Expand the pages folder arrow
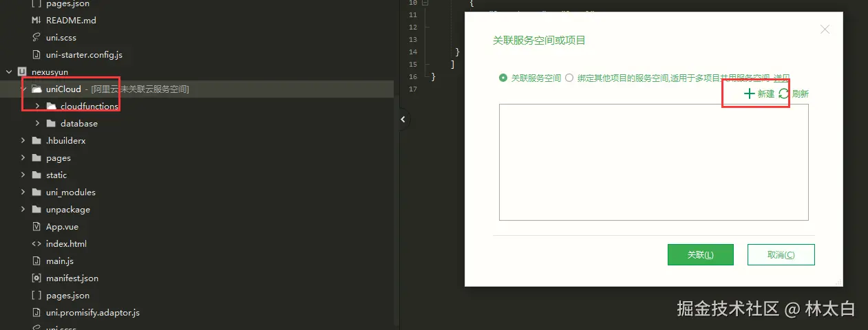The image size is (868, 330). (23, 157)
